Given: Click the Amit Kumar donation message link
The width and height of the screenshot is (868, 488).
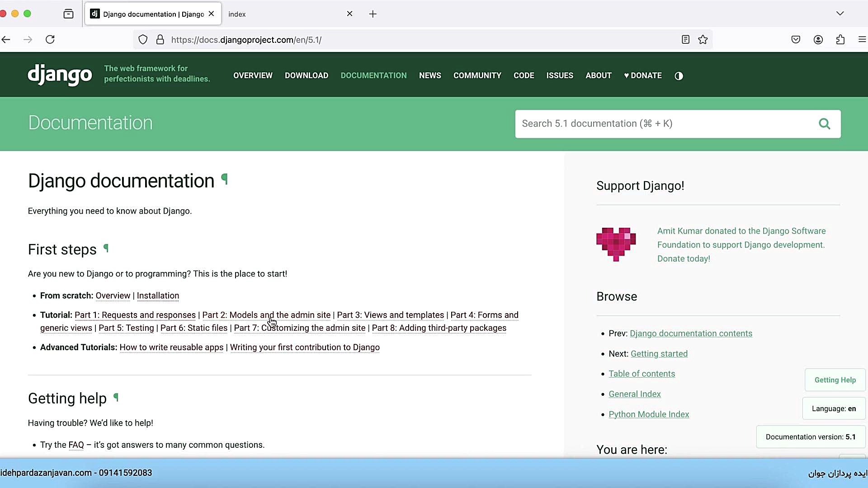Looking at the screenshot, I should 741,244.
